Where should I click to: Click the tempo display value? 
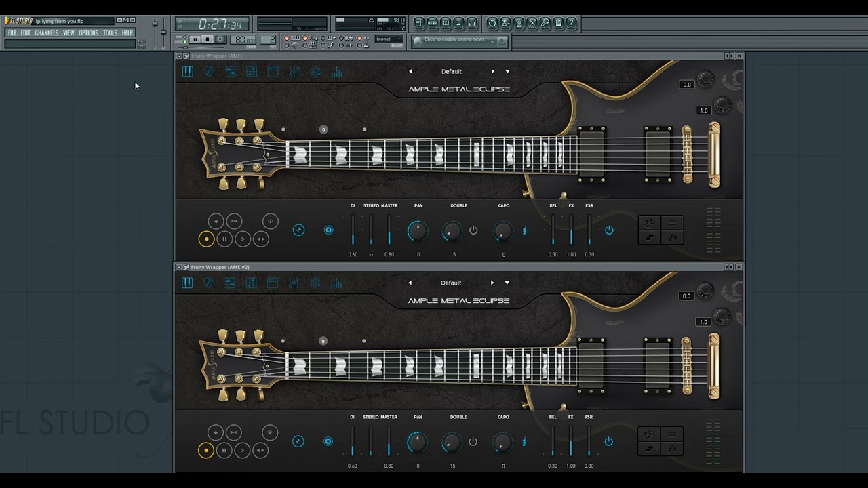pos(243,40)
